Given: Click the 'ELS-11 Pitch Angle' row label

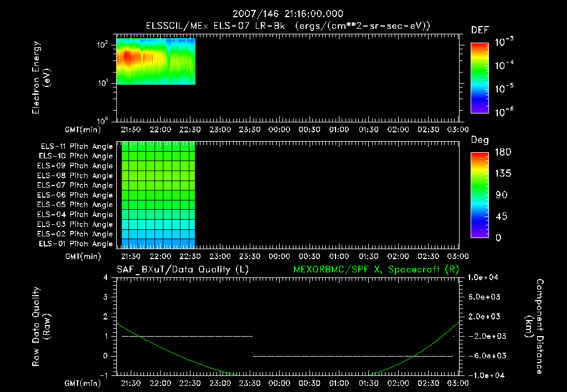Looking at the screenshot, I should click(x=76, y=147).
